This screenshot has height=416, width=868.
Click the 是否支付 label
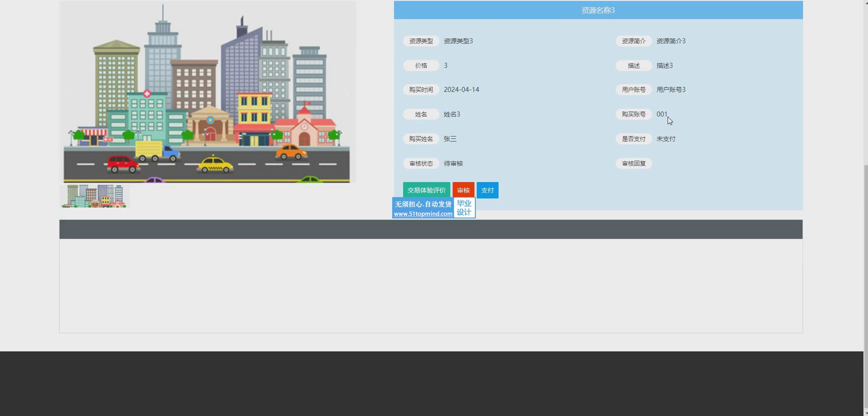tap(634, 139)
